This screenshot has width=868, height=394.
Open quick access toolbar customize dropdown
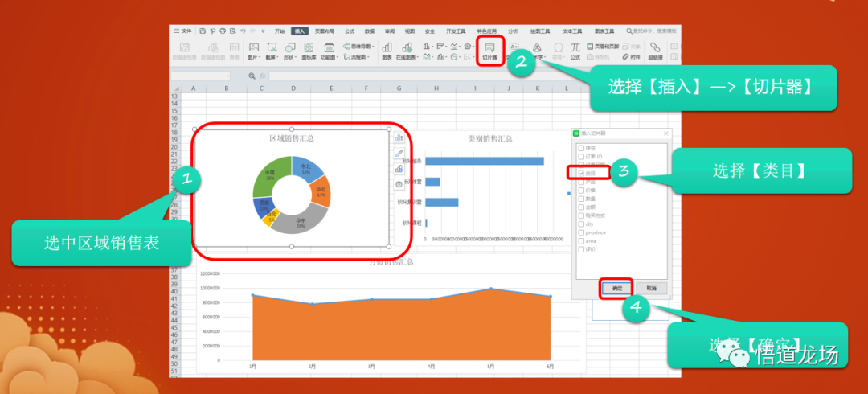pyautogui.click(x=263, y=31)
